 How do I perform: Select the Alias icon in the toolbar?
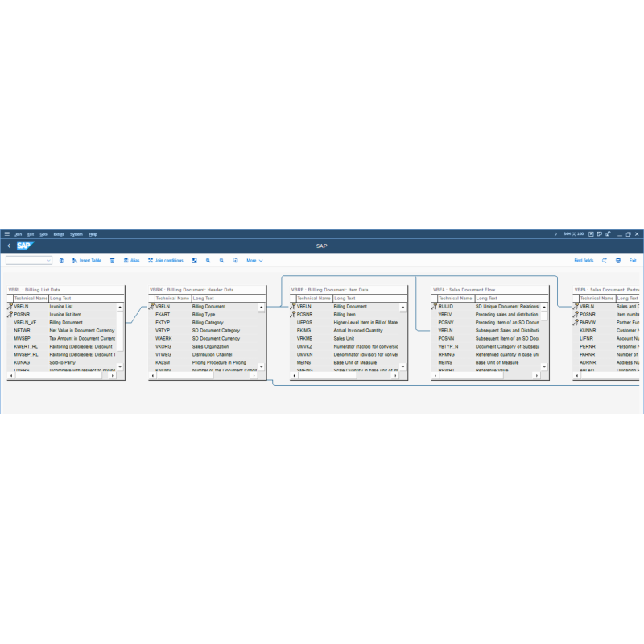click(x=130, y=260)
